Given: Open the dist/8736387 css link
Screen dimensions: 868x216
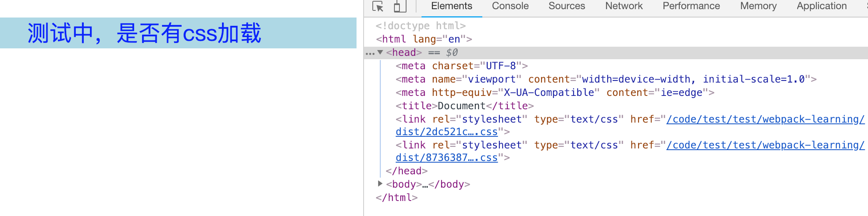Looking at the screenshot, I should click(x=446, y=158).
